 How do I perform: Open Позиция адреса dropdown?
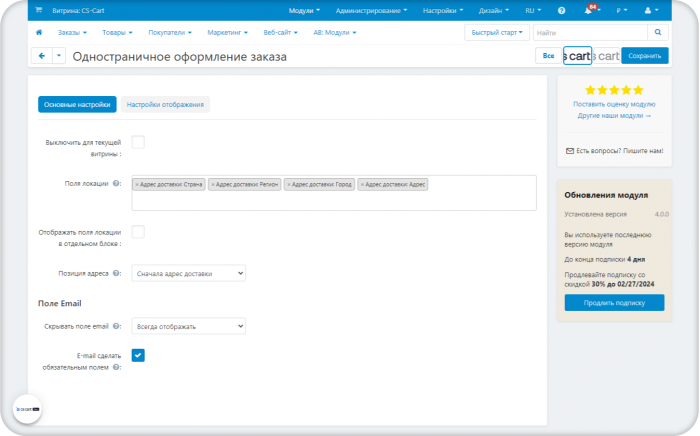(188, 273)
